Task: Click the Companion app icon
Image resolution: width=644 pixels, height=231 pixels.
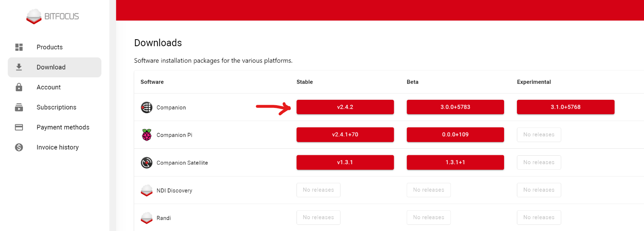Action: pos(147,107)
